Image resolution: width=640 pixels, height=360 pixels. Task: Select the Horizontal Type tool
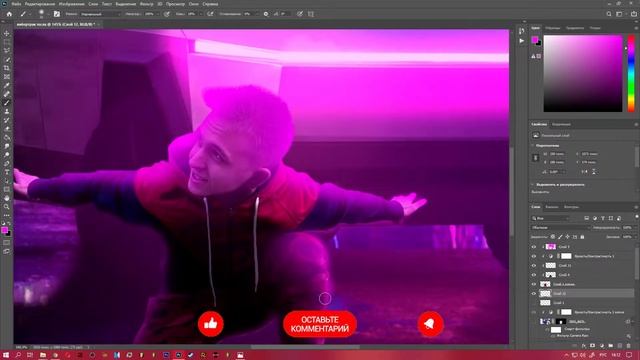(7, 172)
